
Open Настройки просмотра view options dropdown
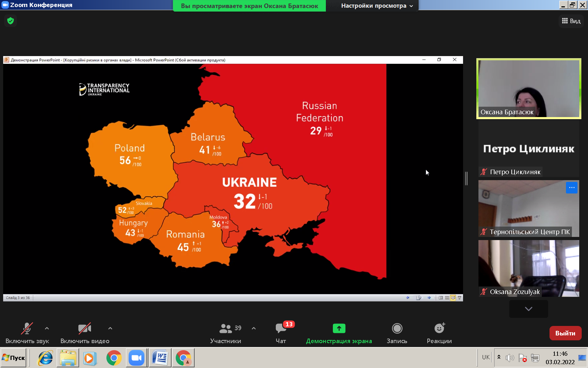(x=377, y=6)
